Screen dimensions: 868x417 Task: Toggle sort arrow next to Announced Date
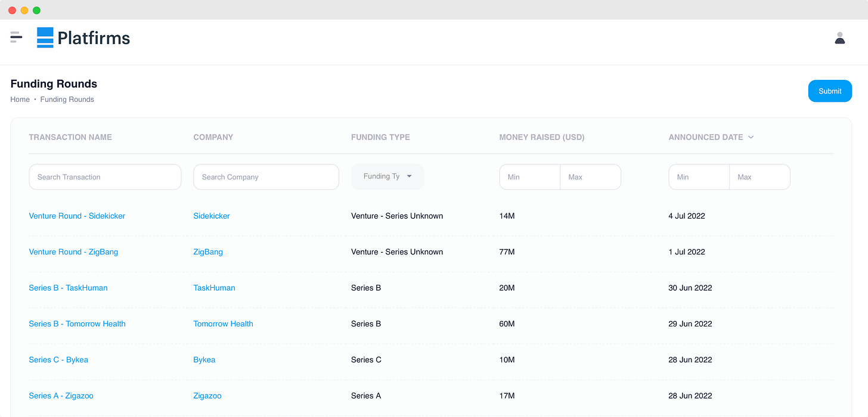[751, 137]
